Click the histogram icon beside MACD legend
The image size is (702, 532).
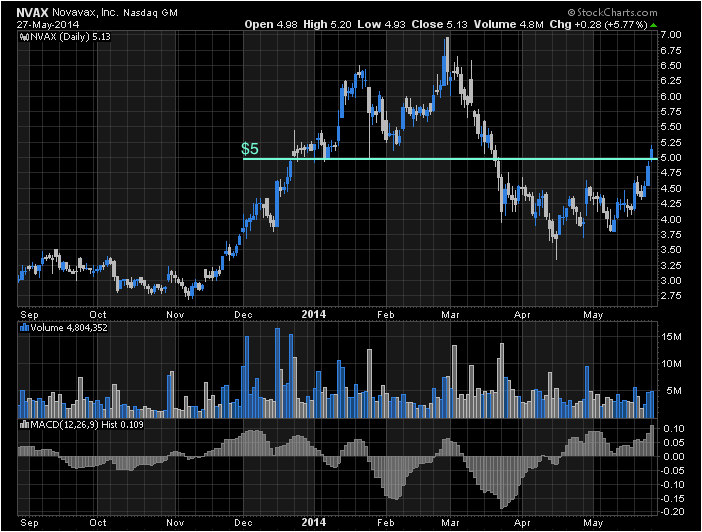tap(25, 425)
